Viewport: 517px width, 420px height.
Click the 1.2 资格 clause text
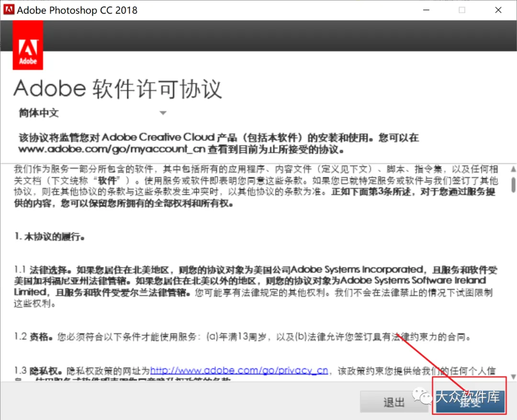point(243,337)
